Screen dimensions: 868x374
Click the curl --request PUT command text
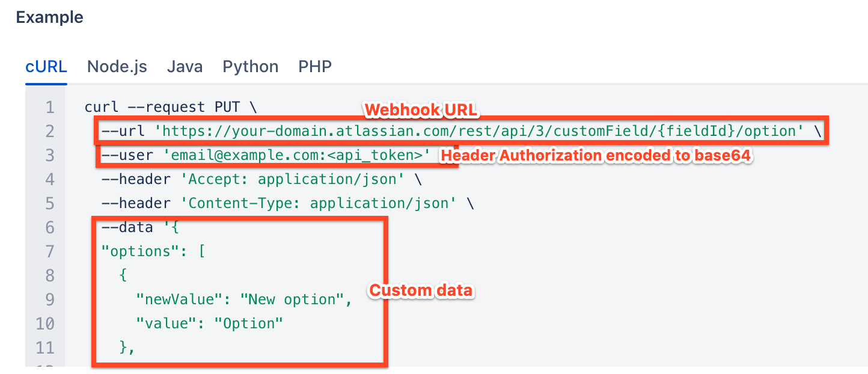tap(168, 106)
